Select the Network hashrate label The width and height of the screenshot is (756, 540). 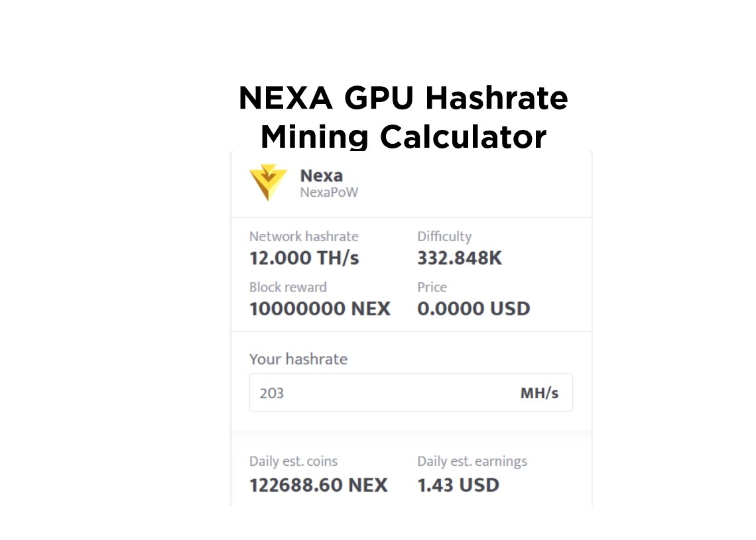point(304,237)
